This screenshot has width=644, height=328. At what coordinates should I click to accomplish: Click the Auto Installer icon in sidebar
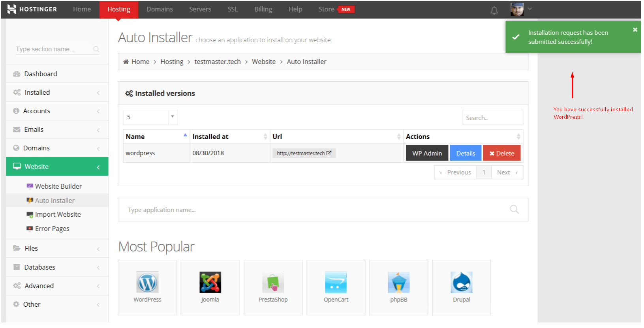pos(30,200)
